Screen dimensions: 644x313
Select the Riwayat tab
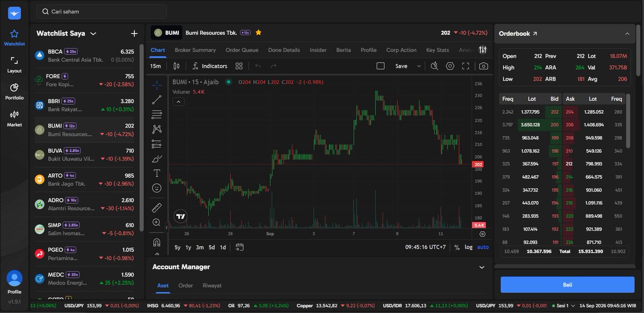point(212,286)
